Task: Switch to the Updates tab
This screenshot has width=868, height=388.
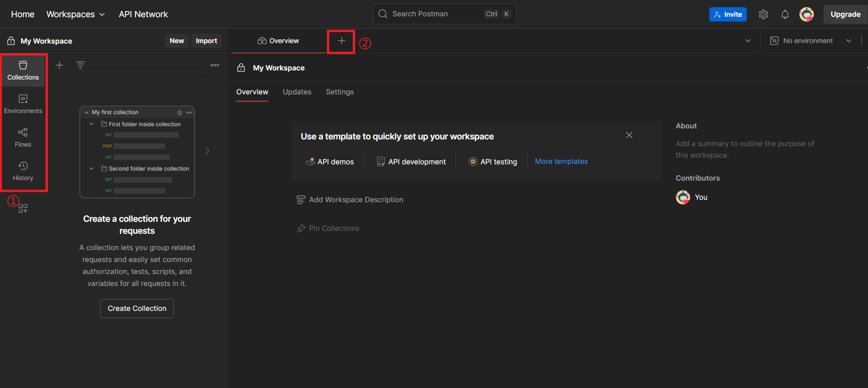Action: pyautogui.click(x=297, y=92)
